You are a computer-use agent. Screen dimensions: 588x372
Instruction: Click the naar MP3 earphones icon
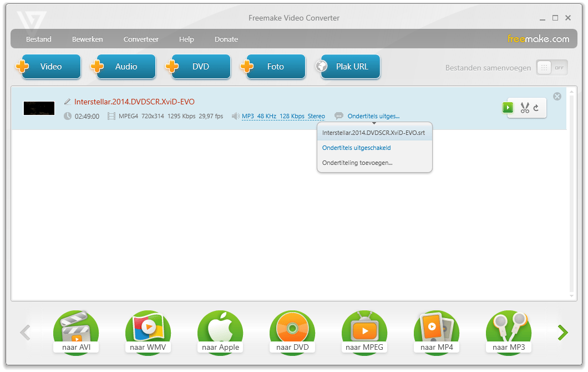pos(509,332)
